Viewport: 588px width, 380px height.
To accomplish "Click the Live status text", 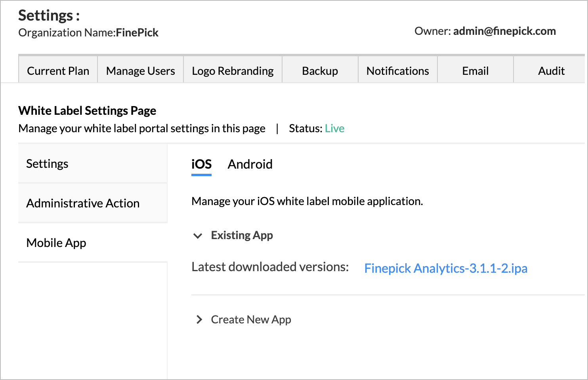I will 334,128.
